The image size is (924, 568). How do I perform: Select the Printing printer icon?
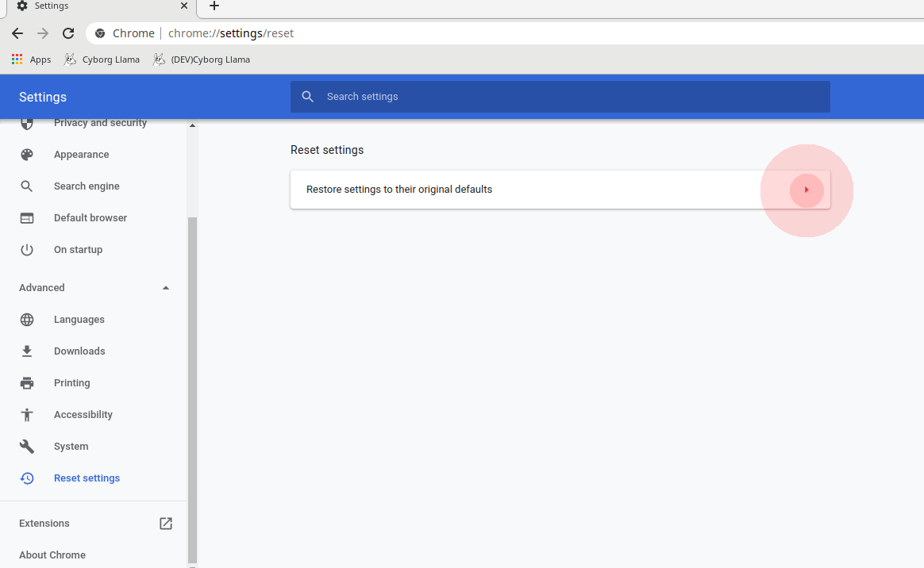[27, 382]
